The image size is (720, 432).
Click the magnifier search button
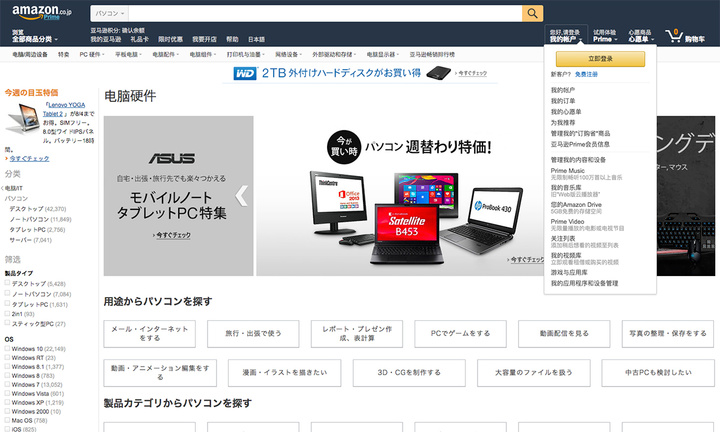(532, 13)
